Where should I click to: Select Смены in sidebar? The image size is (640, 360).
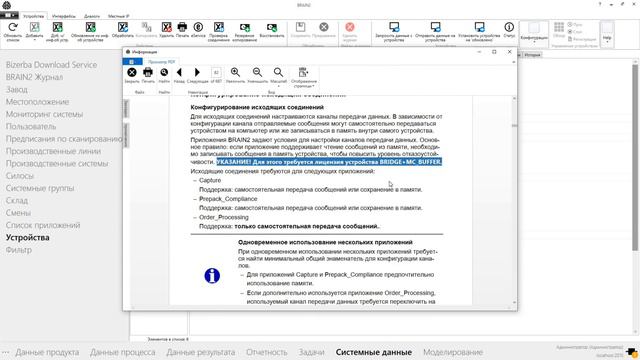point(18,213)
